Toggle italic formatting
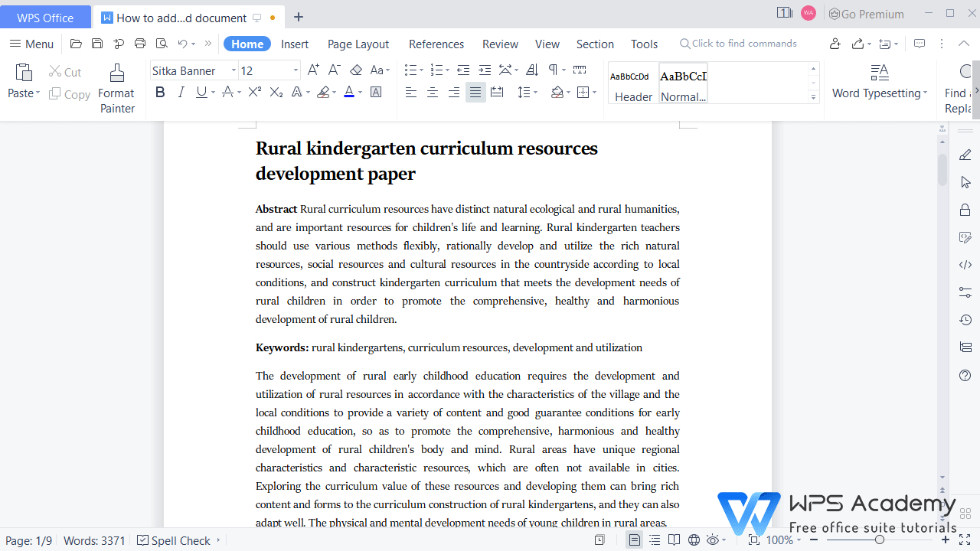The width and height of the screenshot is (980, 551). (x=181, y=92)
